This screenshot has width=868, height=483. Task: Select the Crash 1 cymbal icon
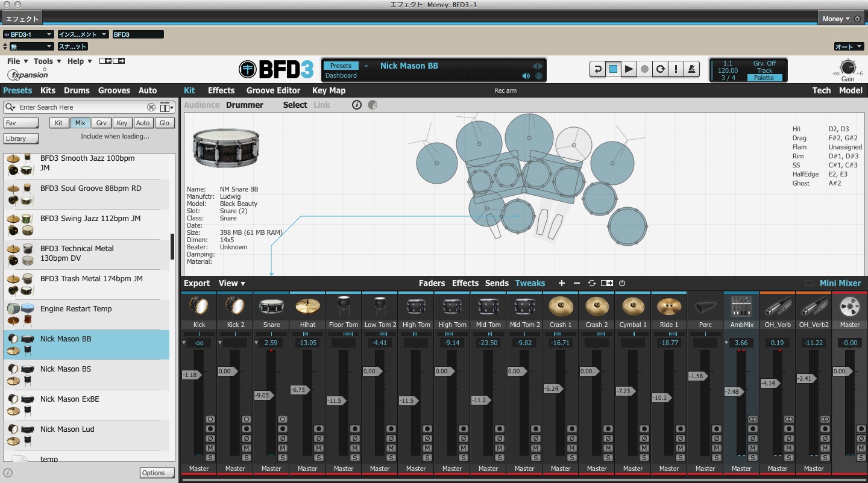click(561, 307)
